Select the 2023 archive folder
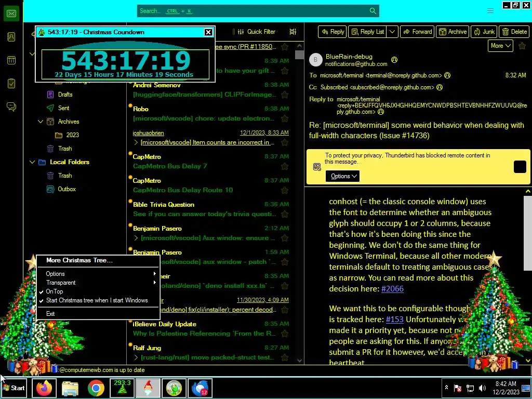This screenshot has width=532, height=399. click(x=72, y=135)
